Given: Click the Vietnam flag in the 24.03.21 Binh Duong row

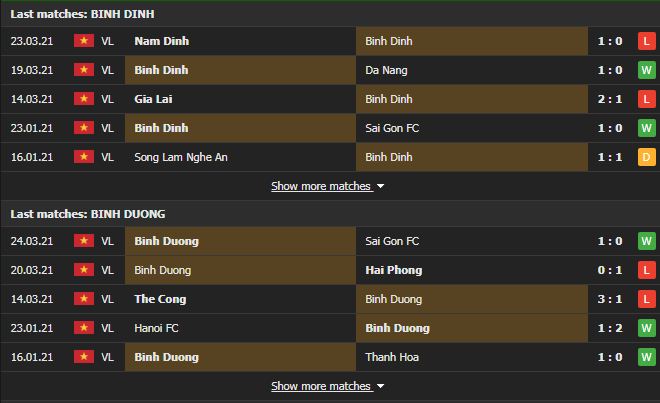Looking at the screenshot, I should point(81,241).
